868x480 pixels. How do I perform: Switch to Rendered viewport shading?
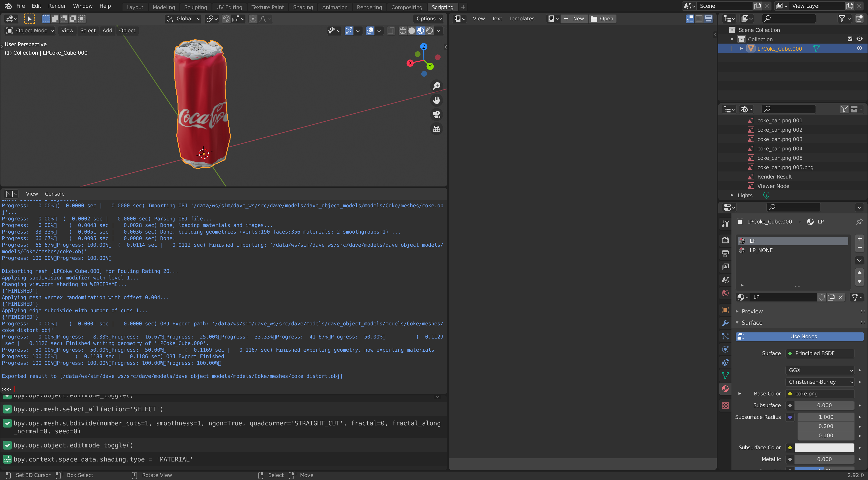pyautogui.click(x=430, y=31)
